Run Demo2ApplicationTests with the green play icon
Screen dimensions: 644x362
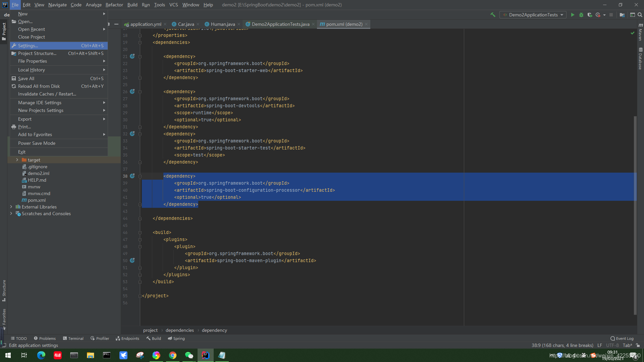573,15
